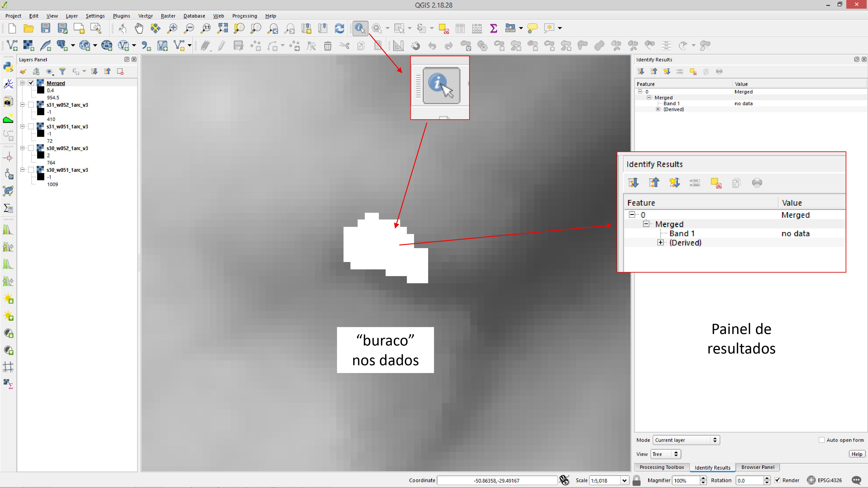868x488 pixels.
Task: Click the Pan Map hand tool
Action: [x=139, y=28]
